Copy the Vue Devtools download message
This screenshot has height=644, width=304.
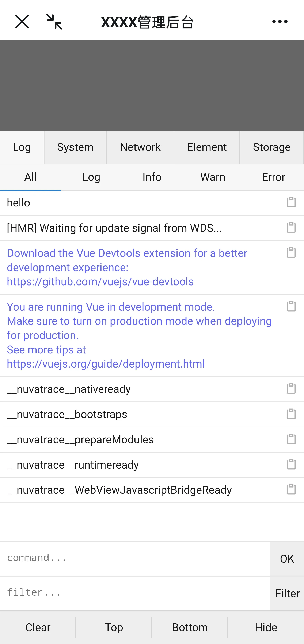(291, 253)
